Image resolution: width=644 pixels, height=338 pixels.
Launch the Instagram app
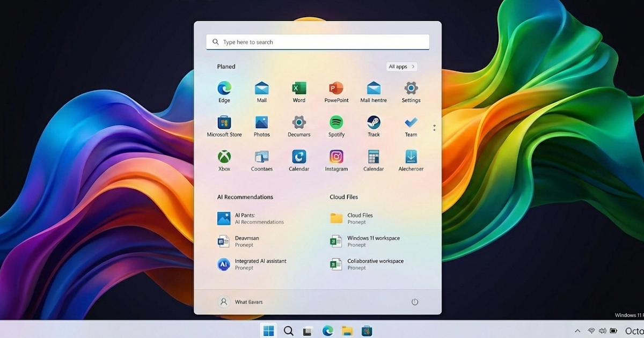336,161
